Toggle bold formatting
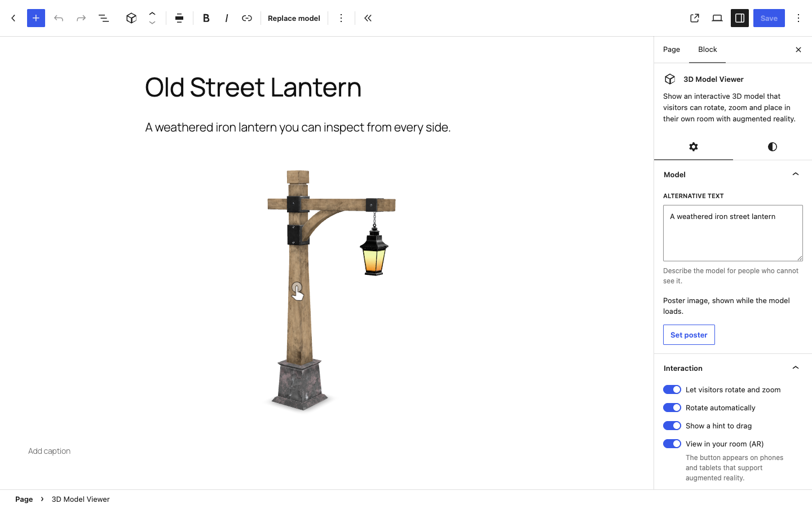The image size is (812, 508). [206, 18]
